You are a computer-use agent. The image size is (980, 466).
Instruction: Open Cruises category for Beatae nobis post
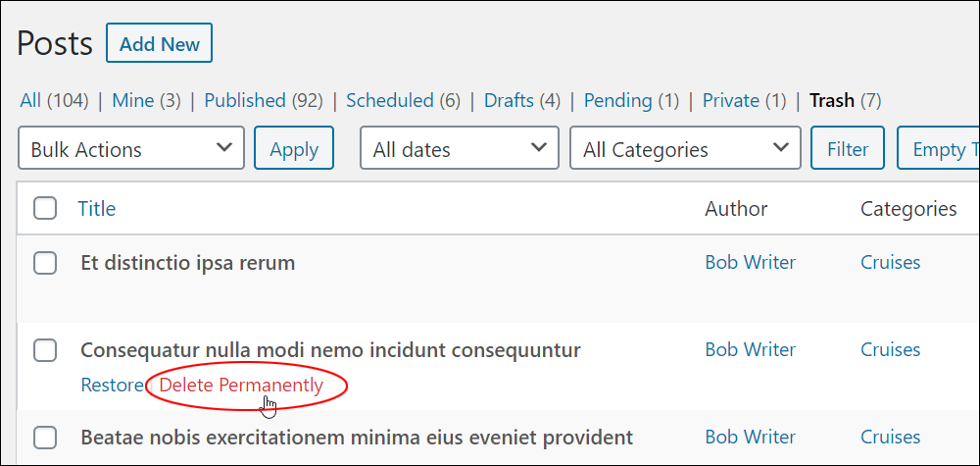(x=890, y=437)
